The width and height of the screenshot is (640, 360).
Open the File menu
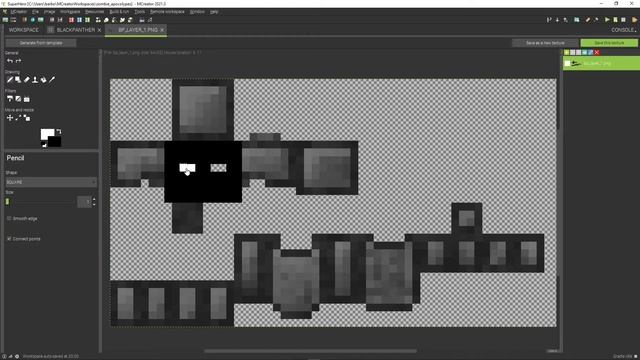(36, 12)
